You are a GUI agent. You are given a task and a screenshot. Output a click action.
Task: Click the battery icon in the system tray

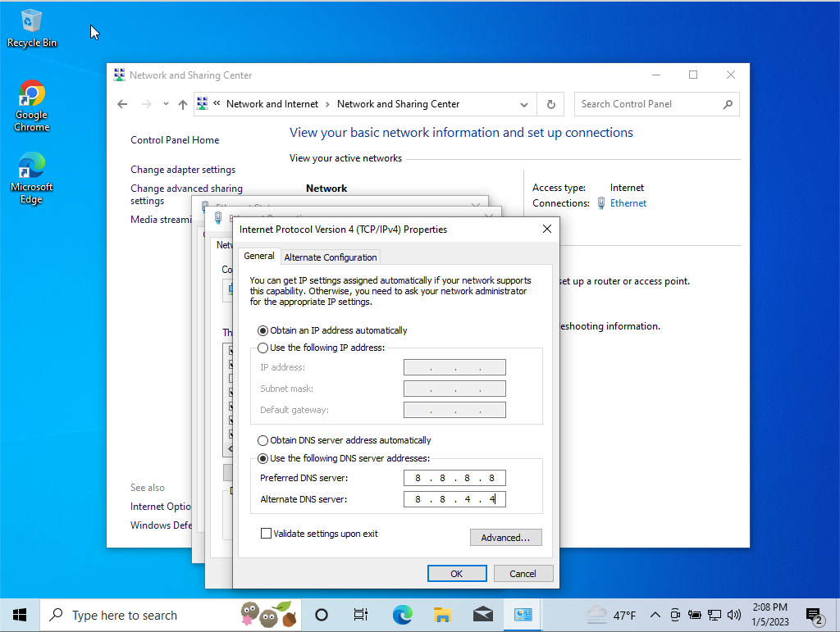695,616
